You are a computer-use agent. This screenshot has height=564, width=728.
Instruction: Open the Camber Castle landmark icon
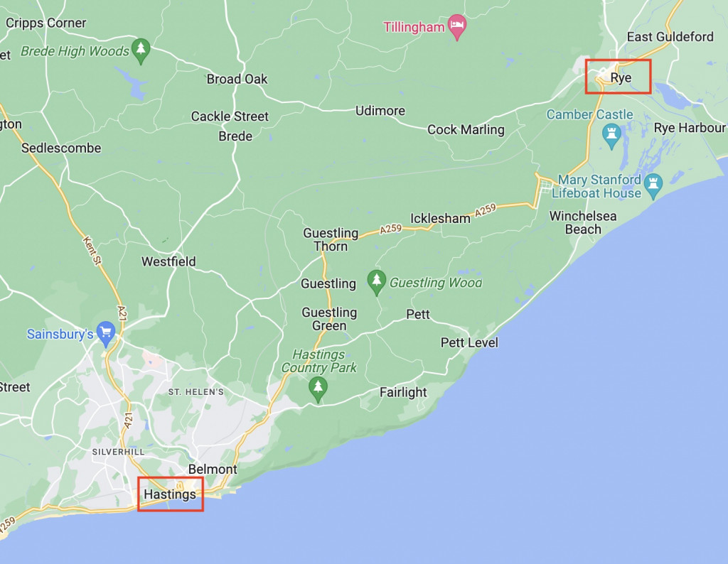611,137
